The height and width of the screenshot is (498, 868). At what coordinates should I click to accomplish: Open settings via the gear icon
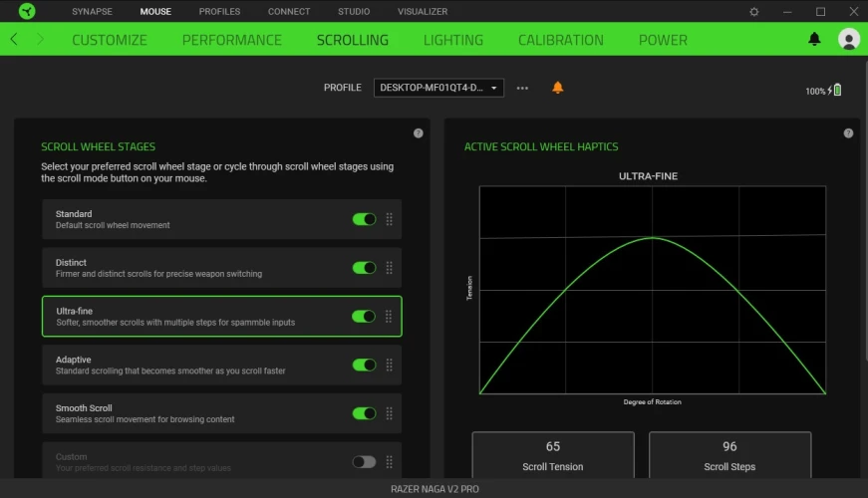click(x=753, y=12)
